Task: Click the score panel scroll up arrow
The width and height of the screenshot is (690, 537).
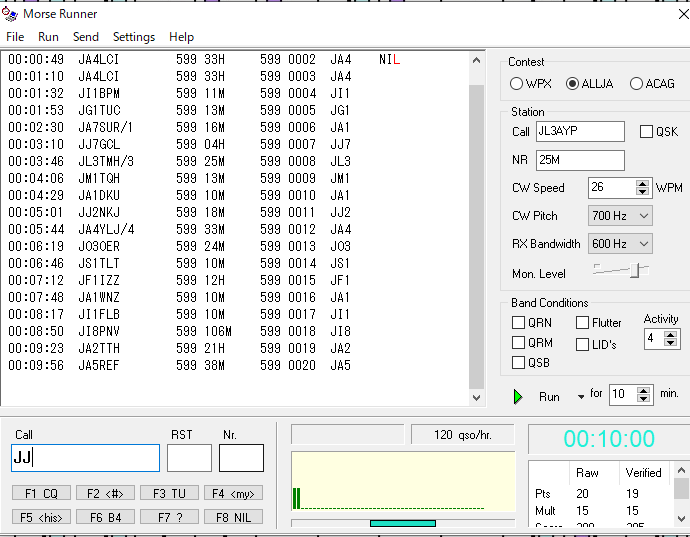Action: click(x=681, y=471)
